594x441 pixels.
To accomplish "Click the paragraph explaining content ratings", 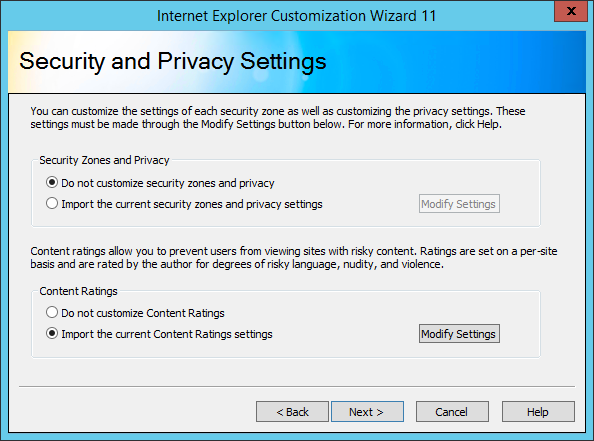I will click(x=294, y=258).
